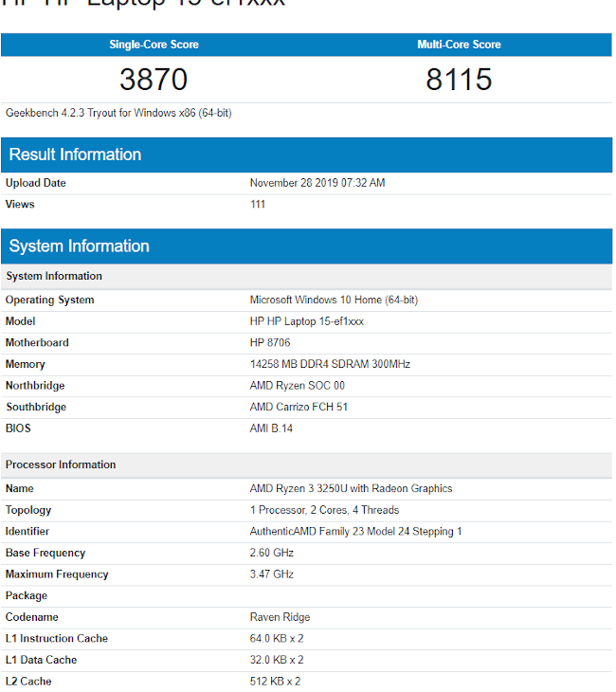Click the L1 Instruction Cache label
This screenshot has width=616, height=692.
point(57,639)
